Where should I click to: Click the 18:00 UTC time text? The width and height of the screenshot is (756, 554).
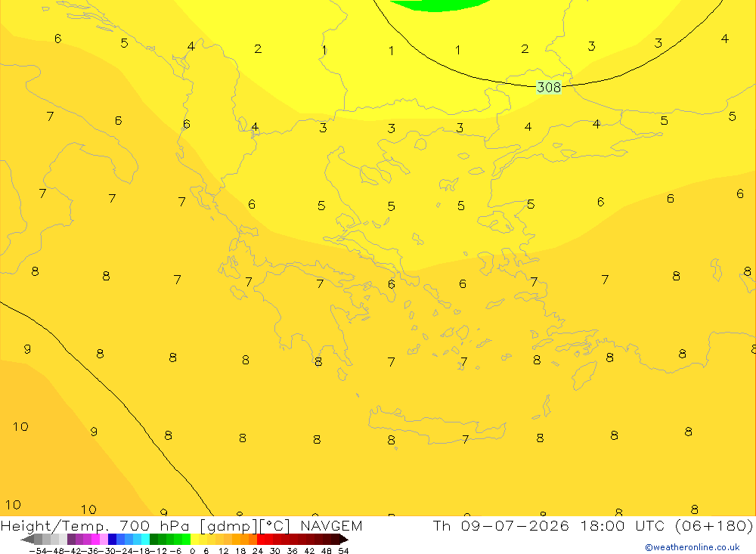click(622, 525)
